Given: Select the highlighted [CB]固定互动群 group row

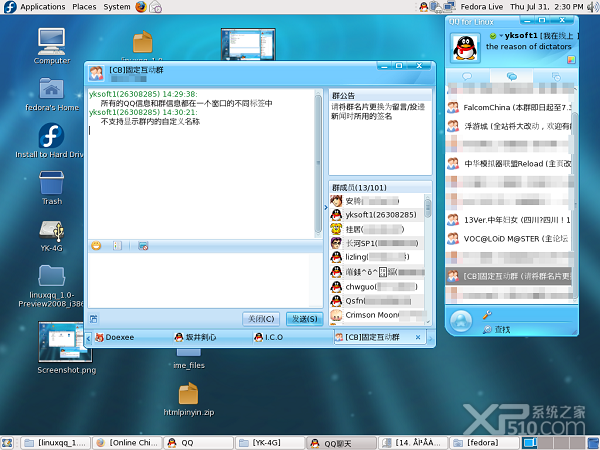Looking at the screenshot, I should [509, 276].
